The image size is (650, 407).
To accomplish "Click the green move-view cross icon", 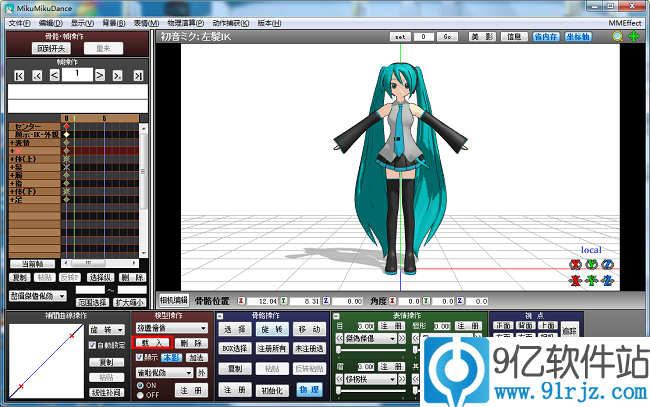I will (x=633, y=36).
